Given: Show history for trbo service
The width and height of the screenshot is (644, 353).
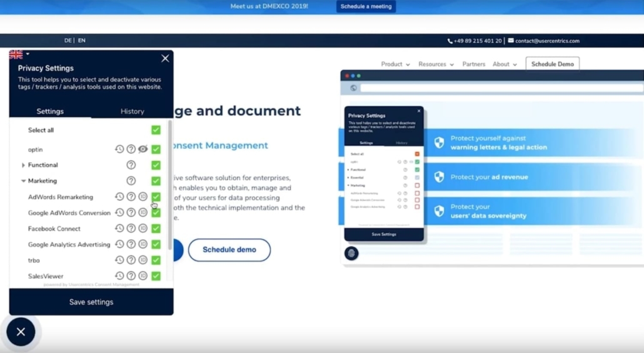Looking at the screenshot, I should point(119,260).
